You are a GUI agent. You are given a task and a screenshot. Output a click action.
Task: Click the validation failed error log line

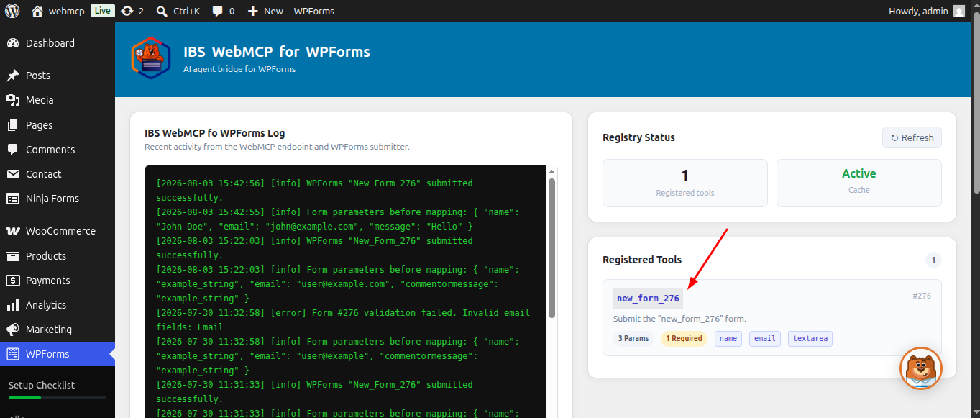[x=343, y=320]
